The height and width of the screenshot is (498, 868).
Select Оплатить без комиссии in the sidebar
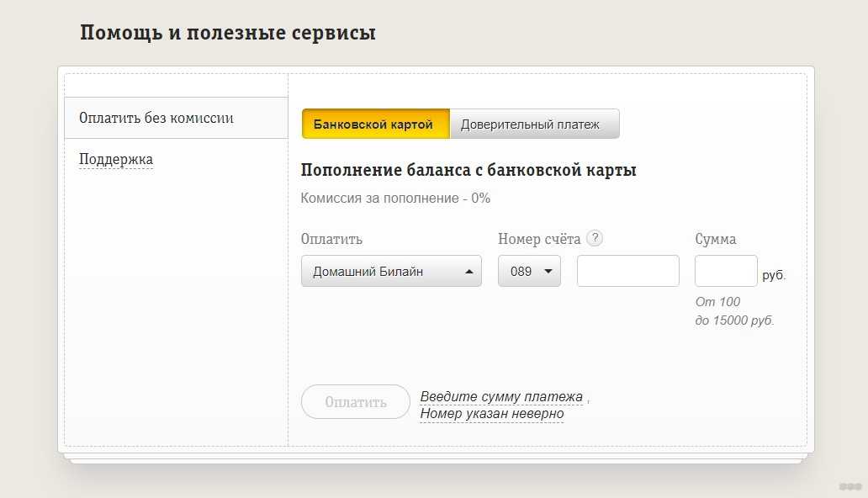(x=156, y=118)
